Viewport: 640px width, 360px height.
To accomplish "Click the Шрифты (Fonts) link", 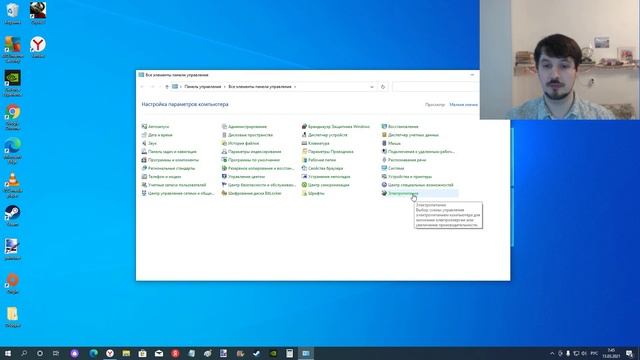I will (316, 193).
